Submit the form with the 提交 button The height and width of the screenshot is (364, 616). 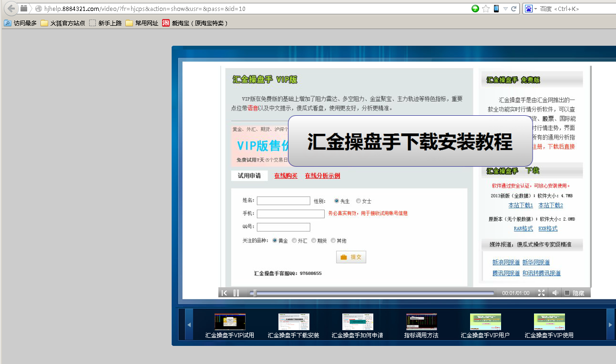click(x=351, y=257)
